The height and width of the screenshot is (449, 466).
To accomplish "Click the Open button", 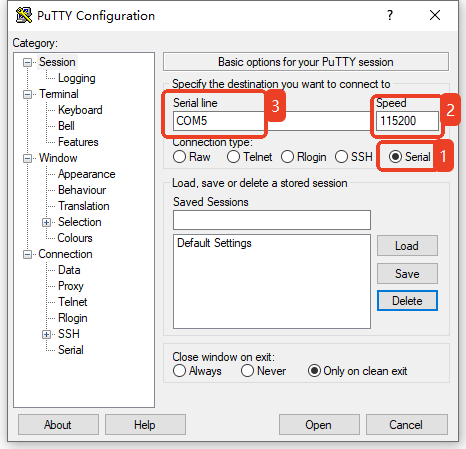I will pyautogui.click(x=319, y=425).
